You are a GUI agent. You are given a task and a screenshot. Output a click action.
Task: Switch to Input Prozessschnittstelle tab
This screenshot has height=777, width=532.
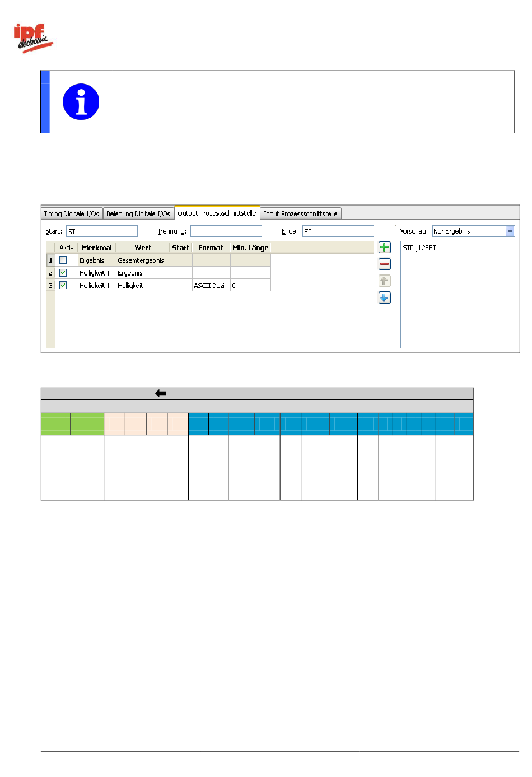click(x=301, y=213)
